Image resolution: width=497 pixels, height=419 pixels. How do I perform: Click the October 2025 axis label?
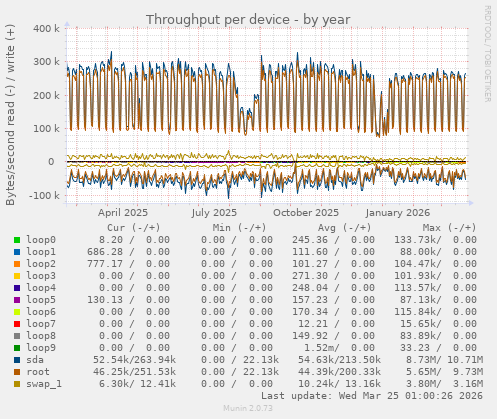coord(306,213)
